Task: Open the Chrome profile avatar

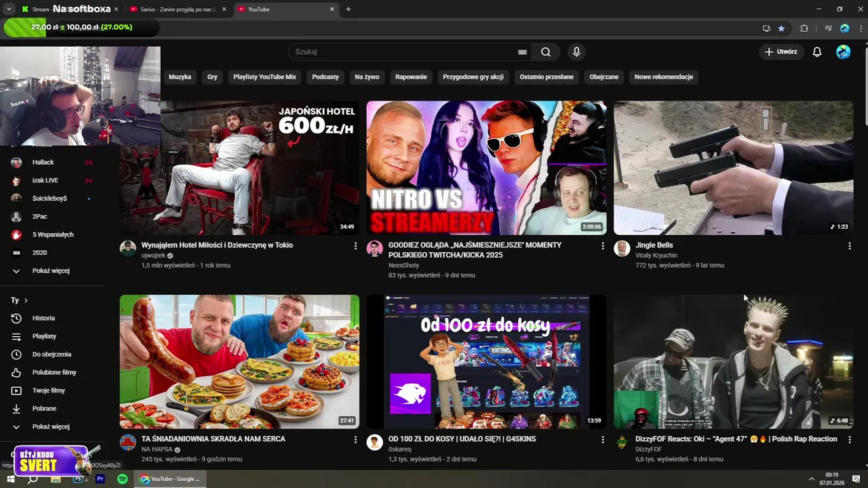Action: (844, 28)
